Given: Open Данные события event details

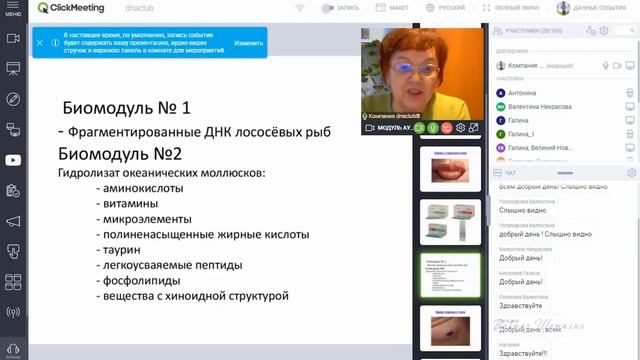Looking at the screenshot, I should coord(591,8).
